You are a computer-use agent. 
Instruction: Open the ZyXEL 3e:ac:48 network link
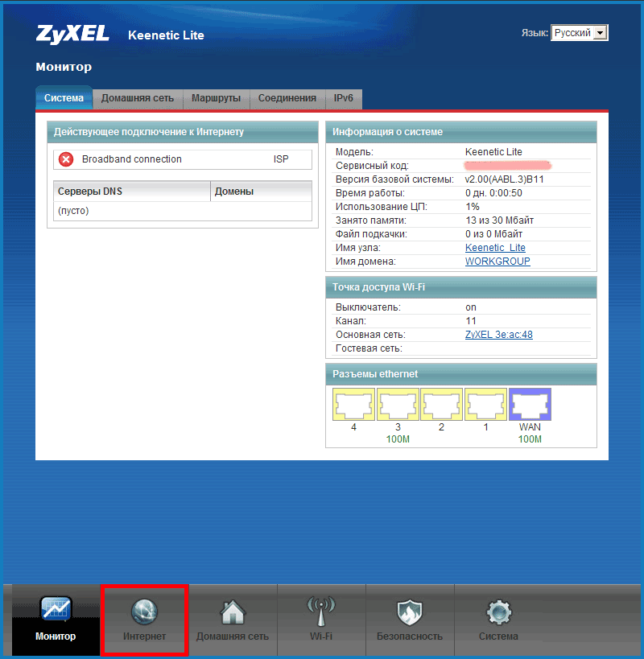pos(499,335)
